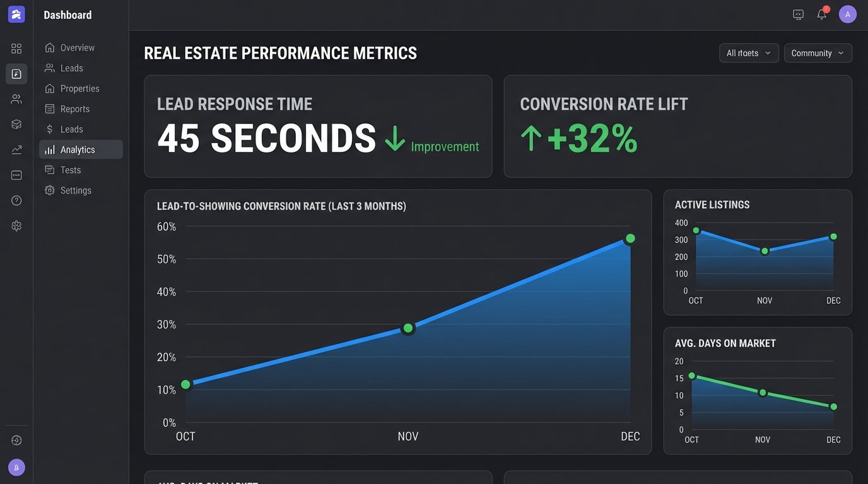
Task: Open the chat message icon in top bar
Action: click(798, 14)
